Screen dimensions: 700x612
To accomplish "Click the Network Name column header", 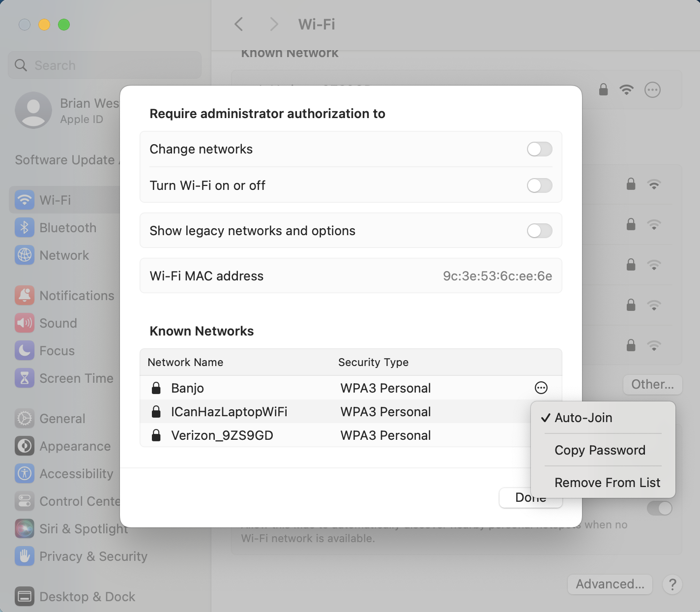I will 185,362.
